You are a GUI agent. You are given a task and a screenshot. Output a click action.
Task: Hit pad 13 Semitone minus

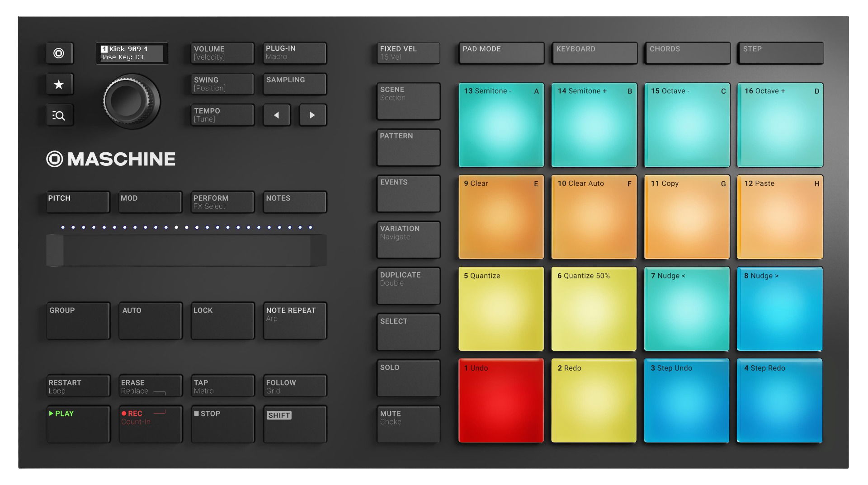click(x=501, y=125)
